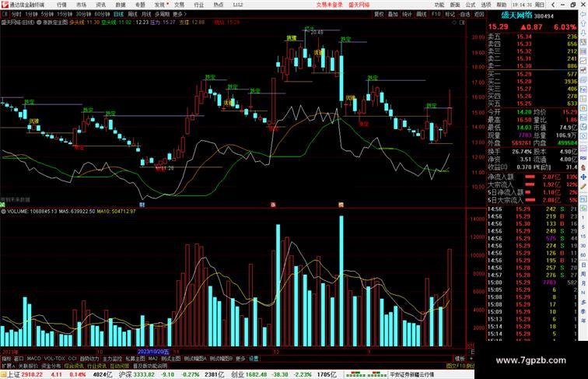Click the VOLUME indicator settings icon
Image resolution: width=588 pixels, height=379 pixels.
[3, 212]
